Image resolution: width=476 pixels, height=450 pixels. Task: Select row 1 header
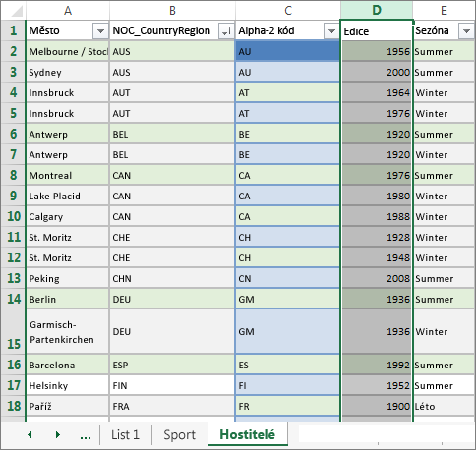pos(13,30)
